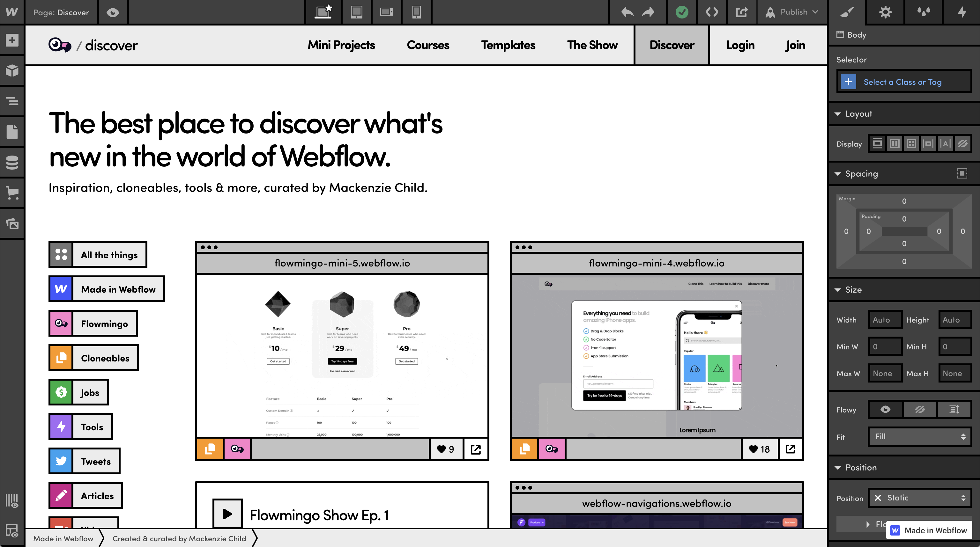980x547 pixels.
Task: Open the Position dropdown set to Static
Action: pos(919,498)
